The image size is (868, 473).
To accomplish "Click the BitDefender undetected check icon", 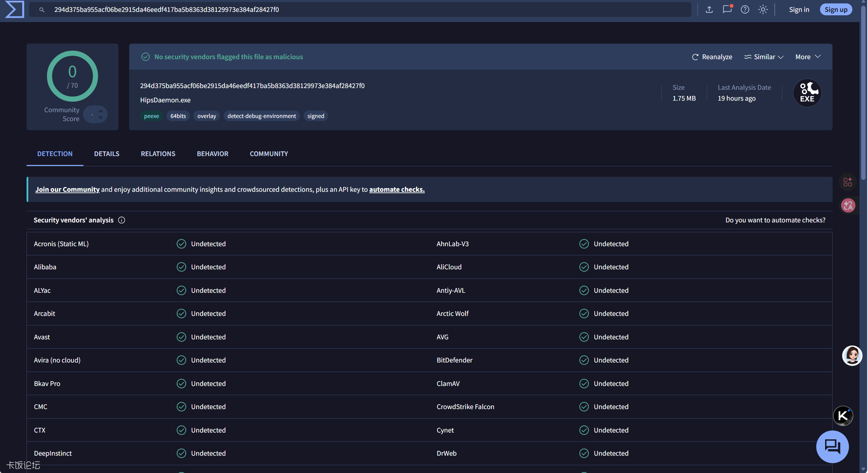I will (x=584, y=360).
